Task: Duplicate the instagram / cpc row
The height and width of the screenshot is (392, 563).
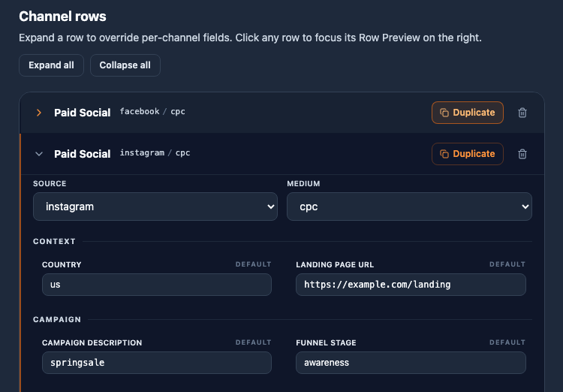Action: click(x=467, y=154)
